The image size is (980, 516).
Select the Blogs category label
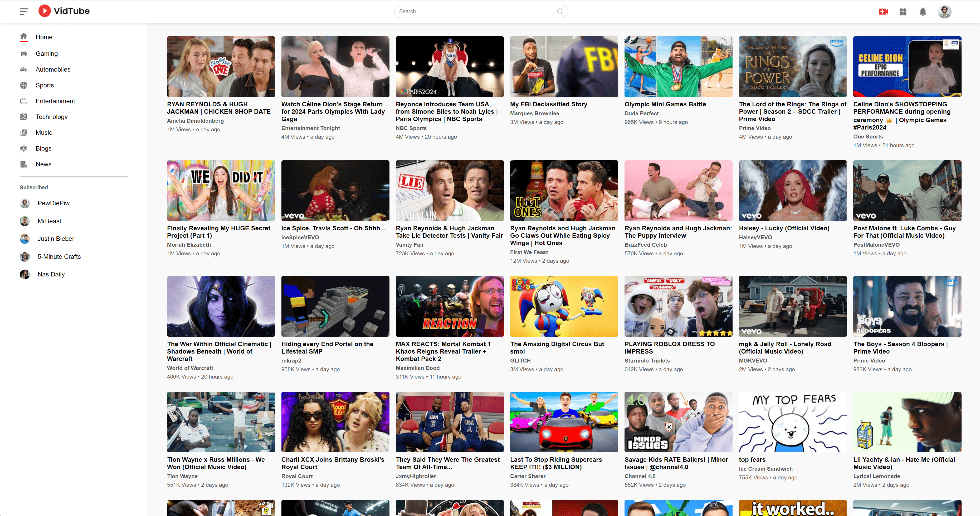pyautogui.click(x=44, y=148)
